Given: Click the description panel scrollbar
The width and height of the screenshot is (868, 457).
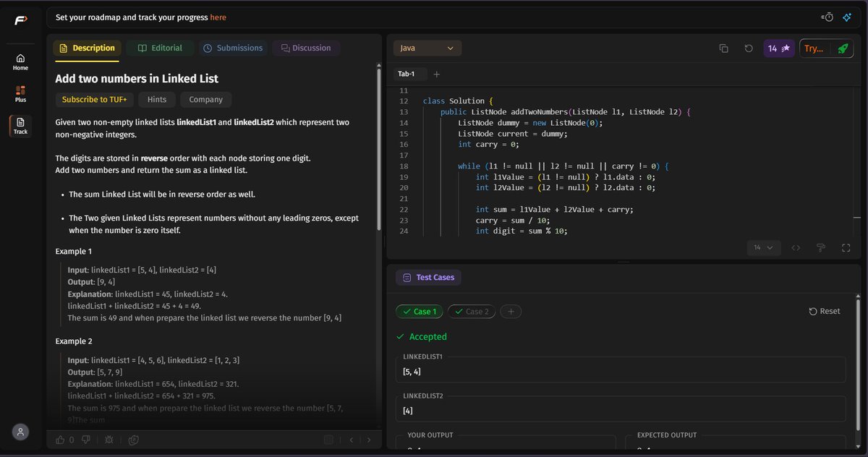Looking at the screenshot, I should click(x=378, y=148).
